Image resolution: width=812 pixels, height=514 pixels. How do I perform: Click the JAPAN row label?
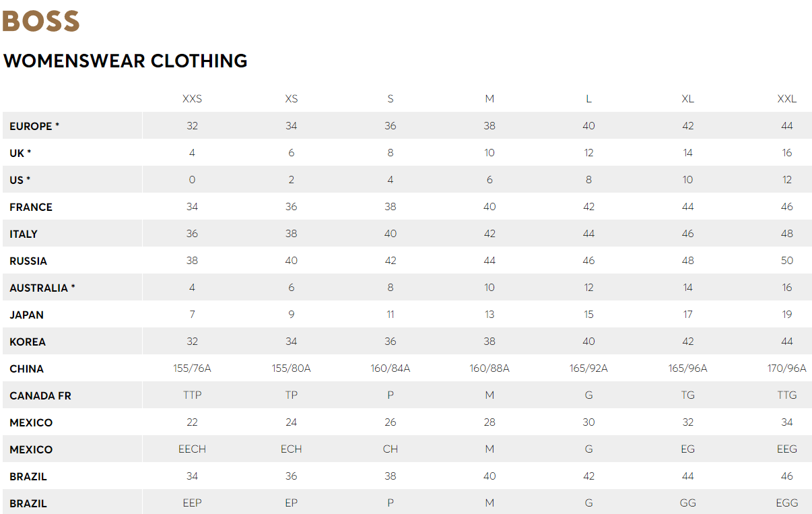coord(27,315)
